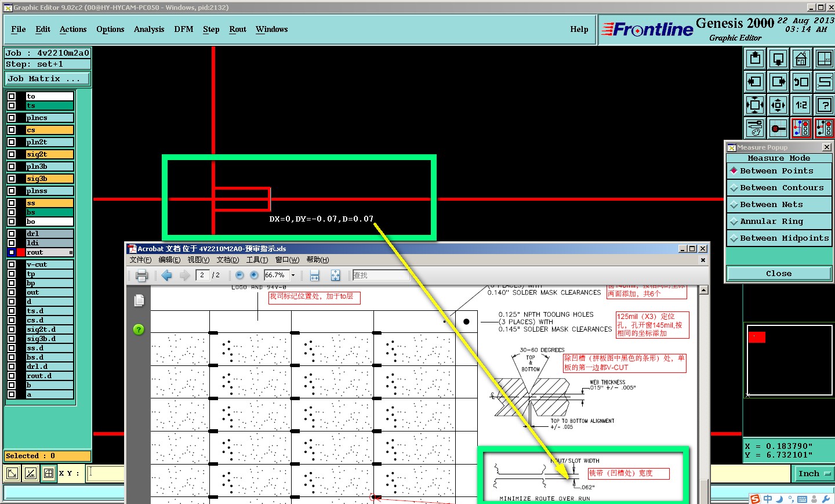Select Between Midpoints measure mode
Screen dimensions: 835x504
[779, 238]
